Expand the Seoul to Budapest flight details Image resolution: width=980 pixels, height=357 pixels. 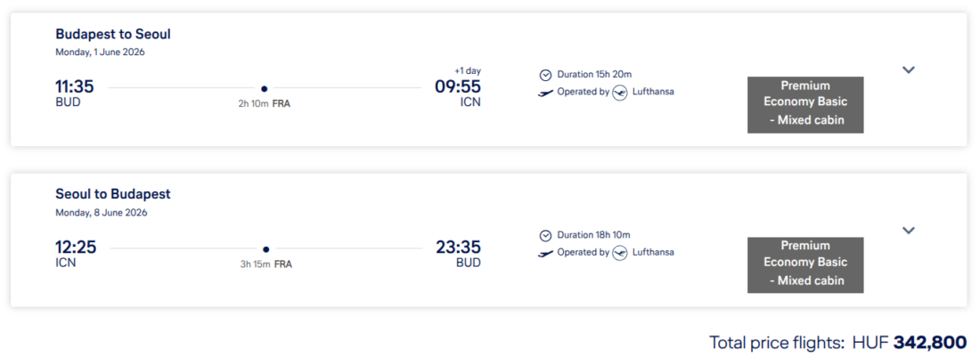[909, 231]
